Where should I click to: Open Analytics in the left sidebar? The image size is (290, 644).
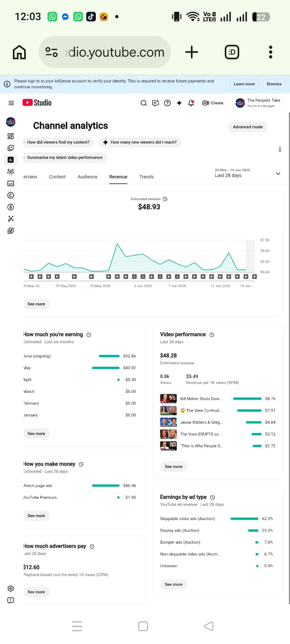tap(11, 160)
